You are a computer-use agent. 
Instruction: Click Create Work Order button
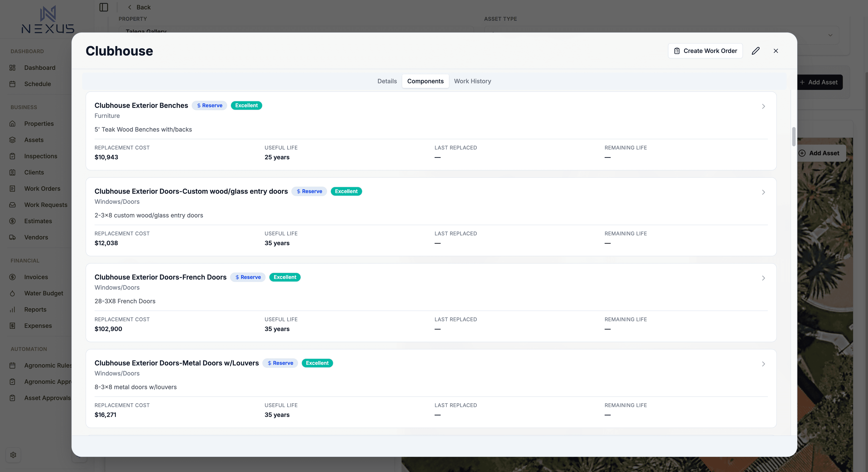(705, 51)
